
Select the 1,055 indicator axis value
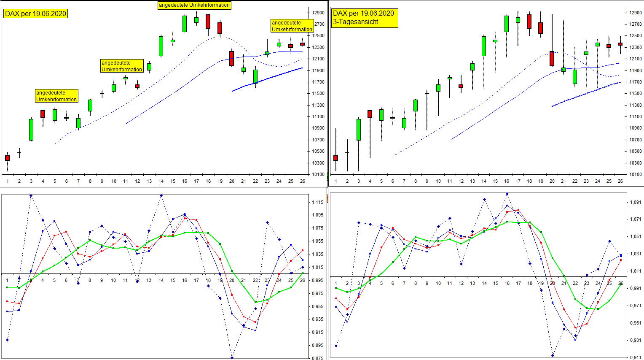[318, 241]
